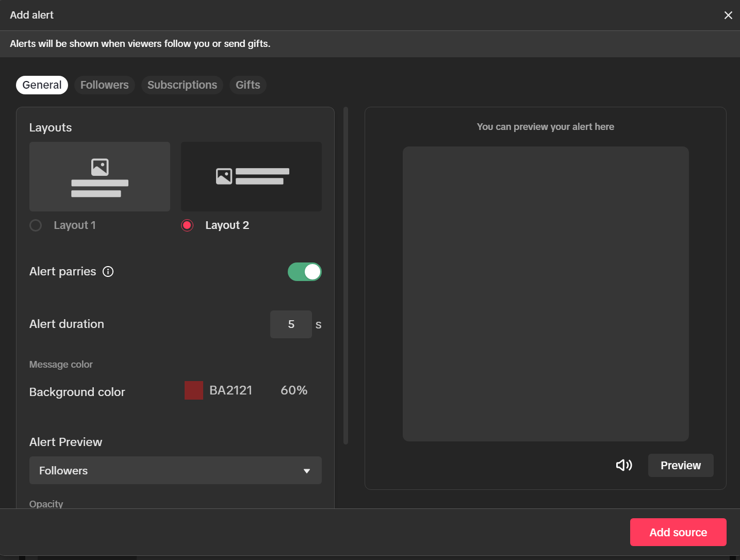Screen dimensions: 740x560
Task: Go to the Gifts tab
Action: point(248,85)
